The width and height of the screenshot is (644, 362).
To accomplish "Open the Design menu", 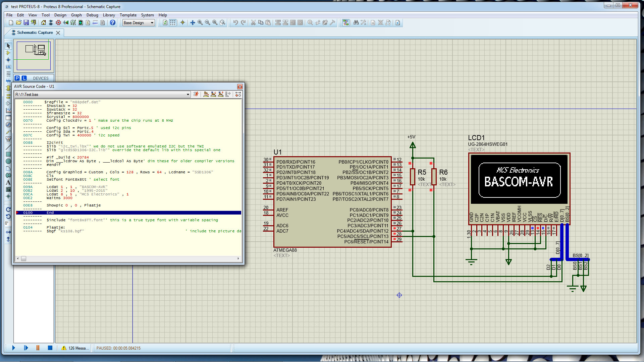I will 60,15.
